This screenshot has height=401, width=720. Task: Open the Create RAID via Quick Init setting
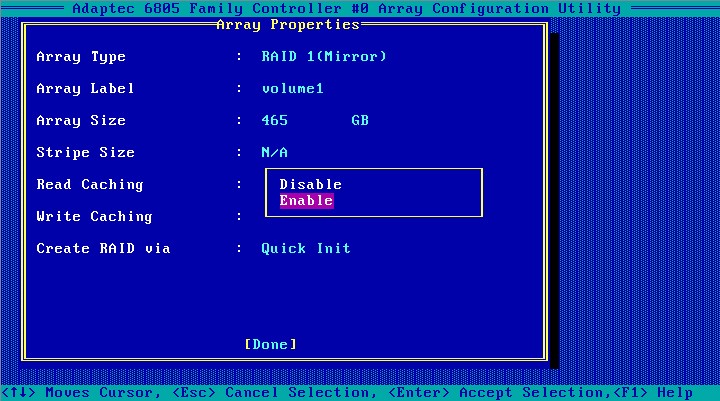306,249
